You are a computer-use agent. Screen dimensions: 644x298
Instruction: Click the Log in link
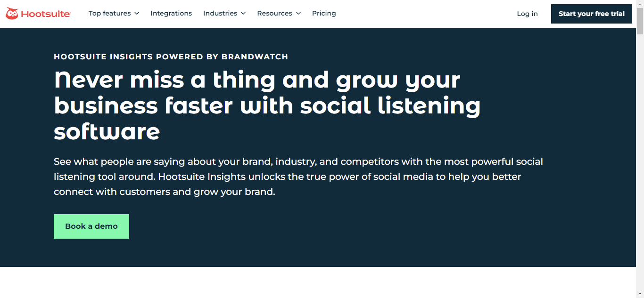[x=527, y=14]
